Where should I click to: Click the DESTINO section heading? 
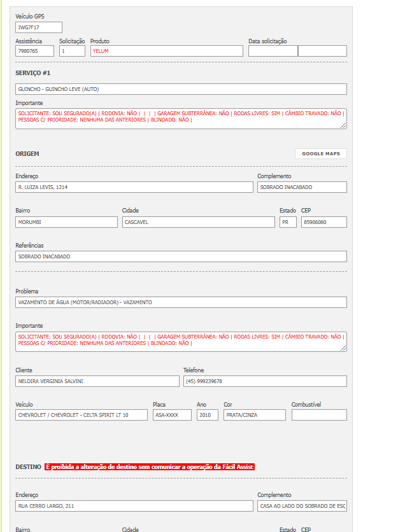[x=28, y=467]
